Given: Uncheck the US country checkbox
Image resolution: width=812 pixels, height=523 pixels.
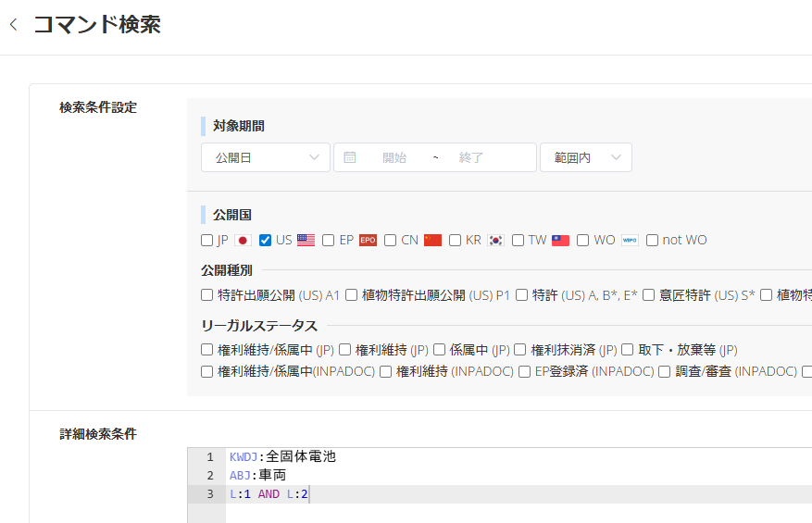Looking at the screenshot, I should coord(266,241).
